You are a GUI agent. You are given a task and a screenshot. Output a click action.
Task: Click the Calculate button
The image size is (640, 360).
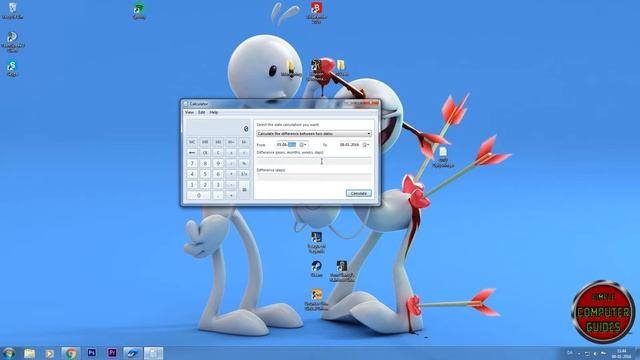359,193
